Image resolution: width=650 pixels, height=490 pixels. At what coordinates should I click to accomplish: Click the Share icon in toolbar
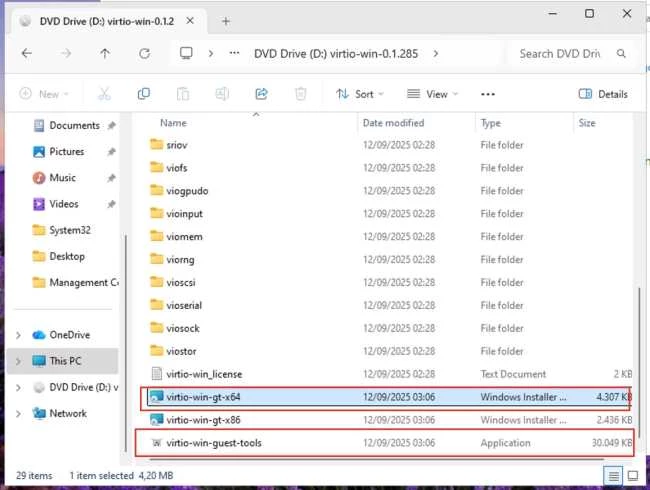click(261, 94)
